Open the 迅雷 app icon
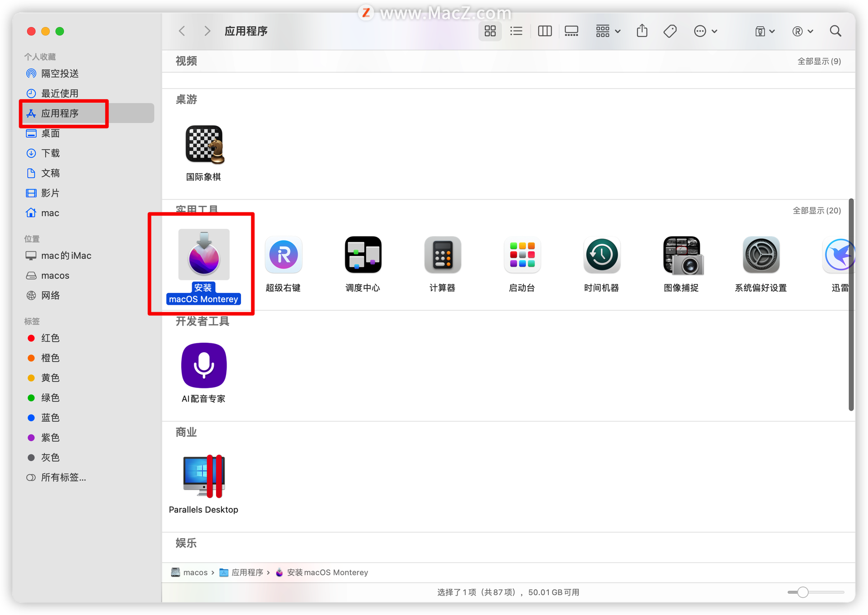Viewport: 868px width, 615px height. 839,255
